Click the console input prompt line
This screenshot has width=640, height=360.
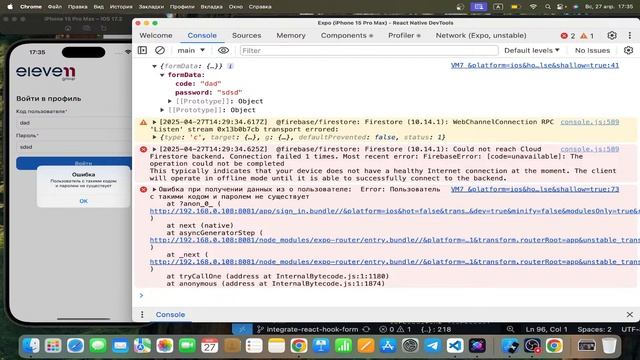pos(386,295)
